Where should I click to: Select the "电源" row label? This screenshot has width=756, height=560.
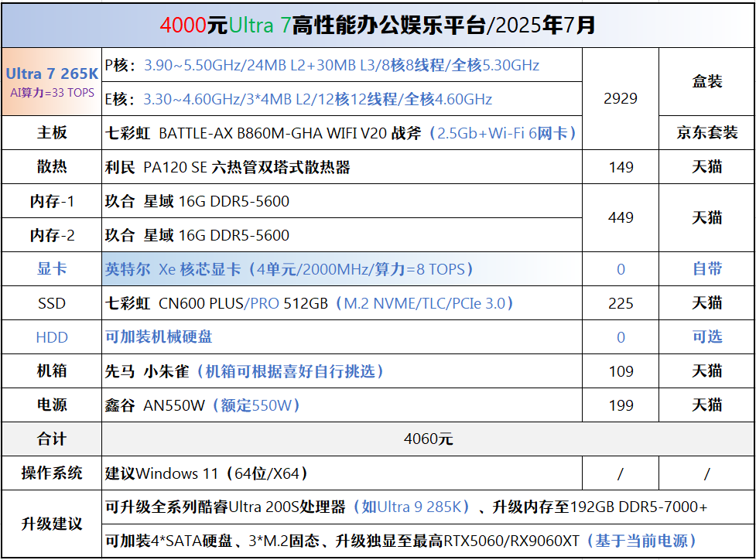(x=52, y=405)
